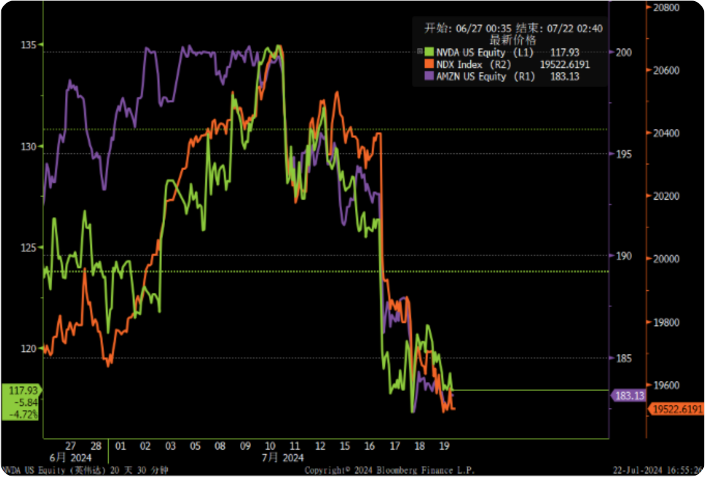
Task: Click the purple 200 axis marker
Action: (624, 52)
